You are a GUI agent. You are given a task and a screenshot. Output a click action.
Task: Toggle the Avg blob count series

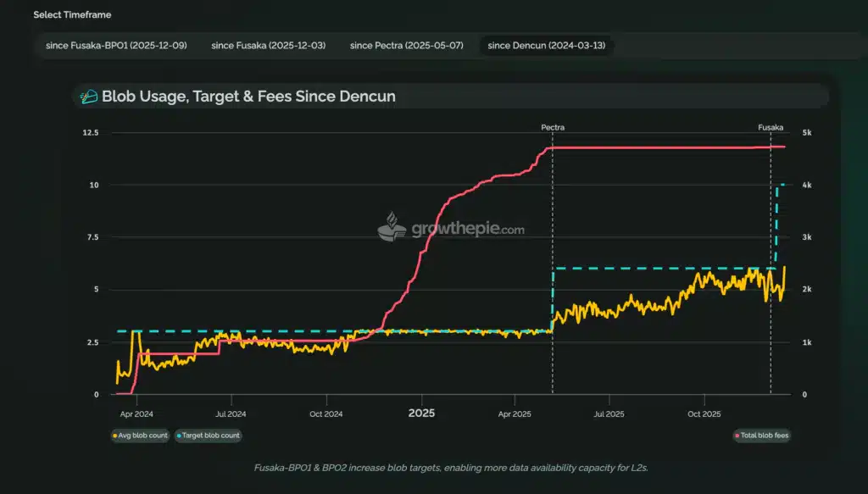[x=140, y=436]
